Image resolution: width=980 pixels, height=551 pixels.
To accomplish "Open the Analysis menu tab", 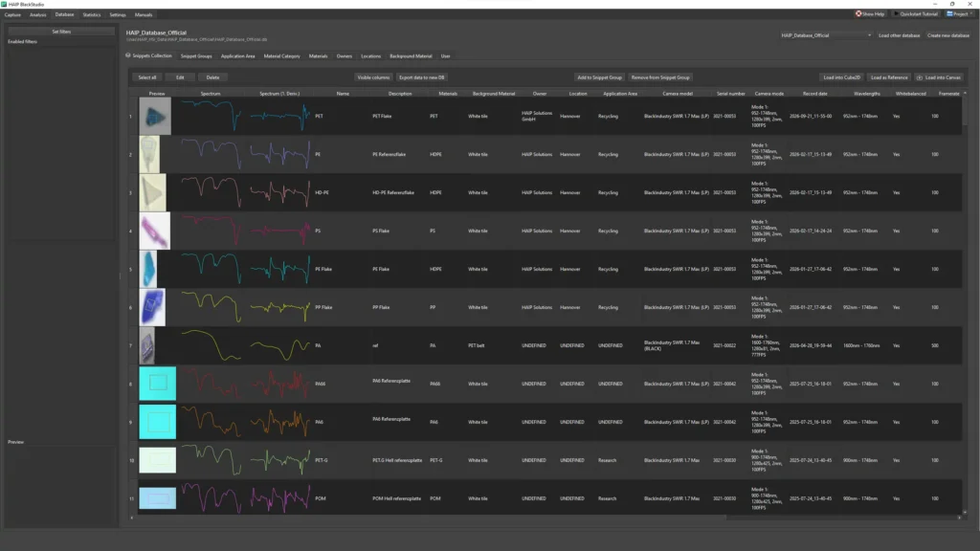I will (x=37, y=14).
